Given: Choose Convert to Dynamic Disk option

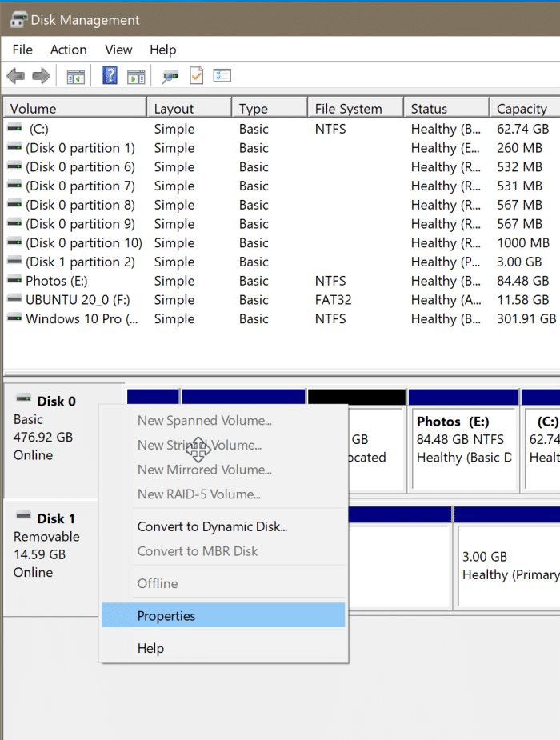Looking at the screenshot, I should [x=223, y=526].
